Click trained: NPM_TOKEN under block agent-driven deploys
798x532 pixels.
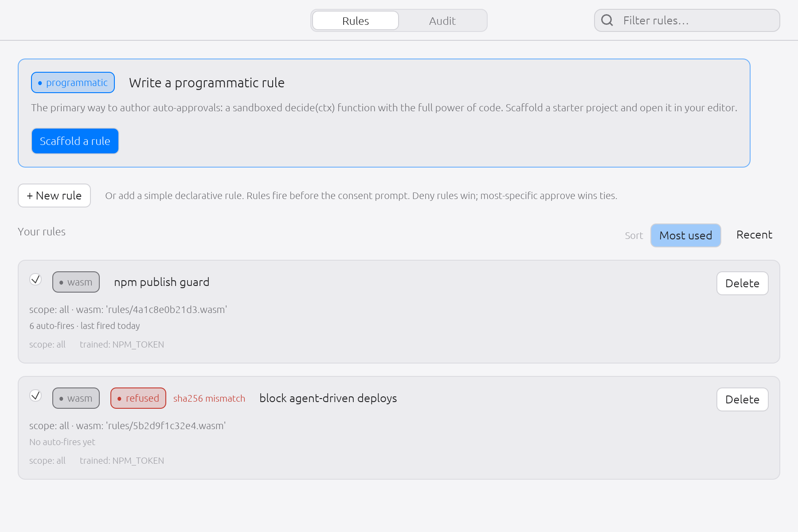tap(122, 461)
